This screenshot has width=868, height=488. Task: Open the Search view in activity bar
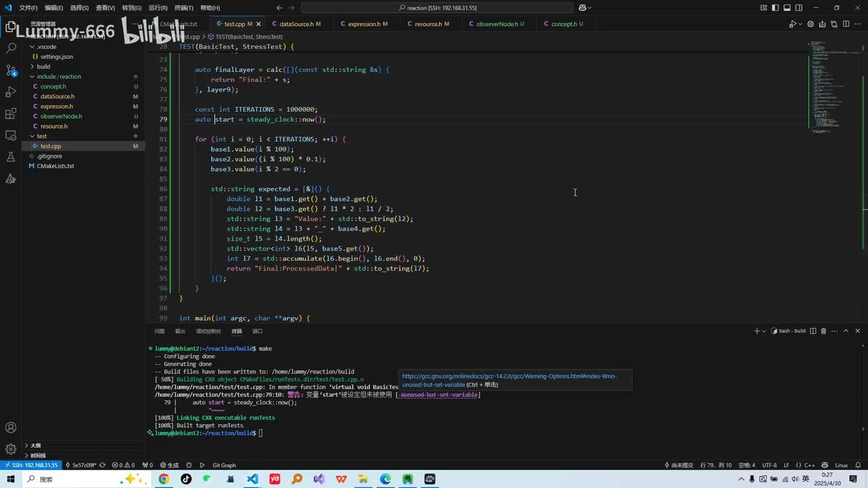click(x=11, y=48)
